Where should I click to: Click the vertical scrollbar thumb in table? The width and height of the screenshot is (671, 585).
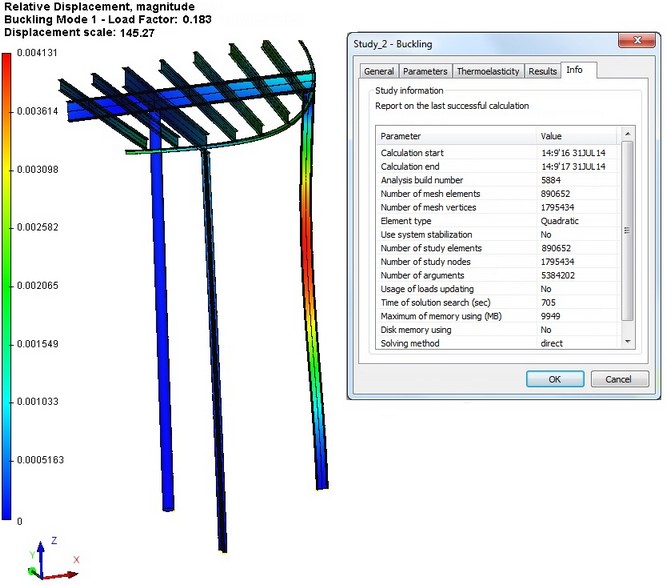pos(627,230)
